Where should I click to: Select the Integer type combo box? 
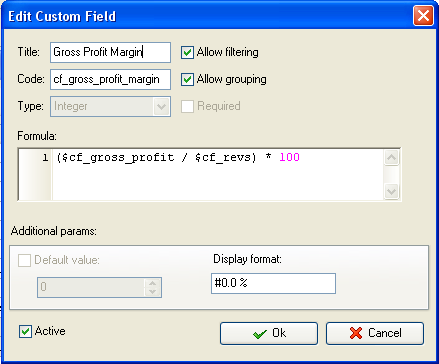coord(110,107)
